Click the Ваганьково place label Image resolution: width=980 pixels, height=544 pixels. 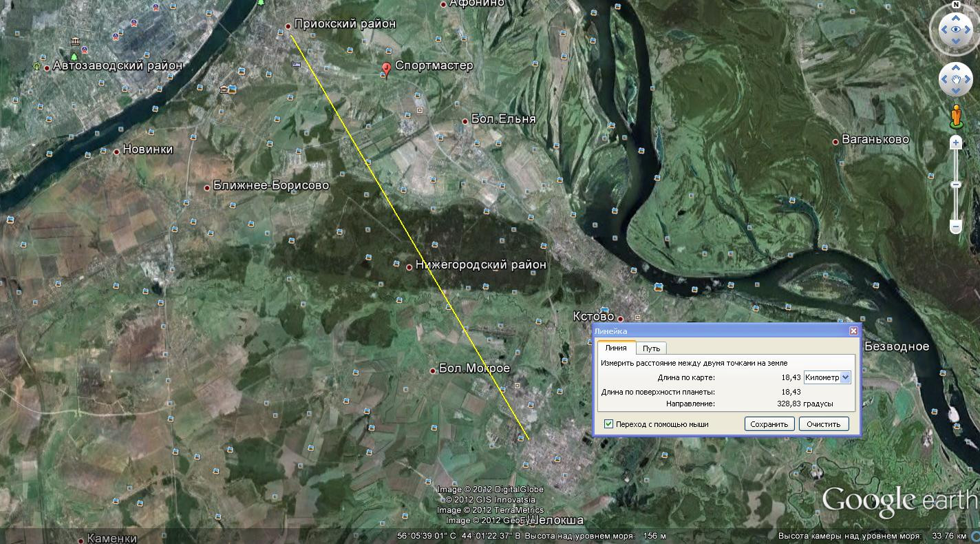(876, 140)
